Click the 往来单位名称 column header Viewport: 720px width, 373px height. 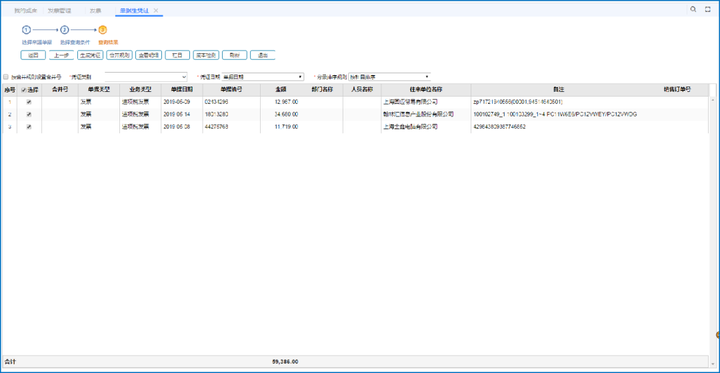[426, 90]
